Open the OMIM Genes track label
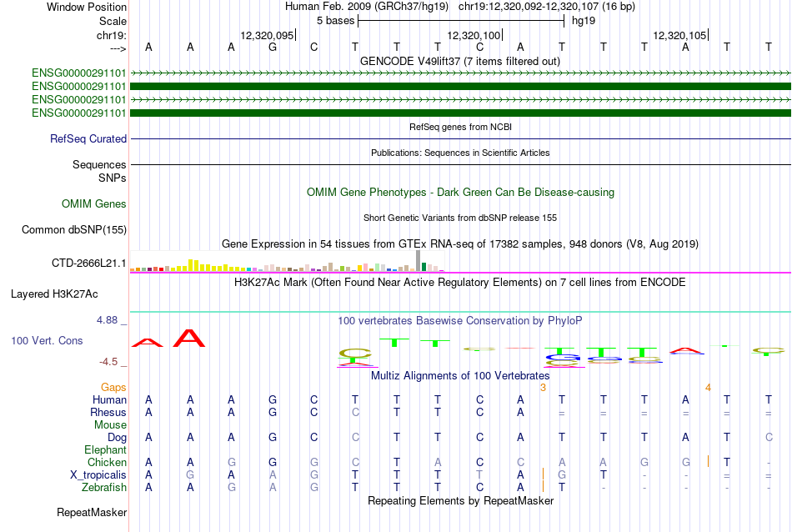Image resolution: width=792 pixels, height=532 pixels. click(x=94, y=203)
